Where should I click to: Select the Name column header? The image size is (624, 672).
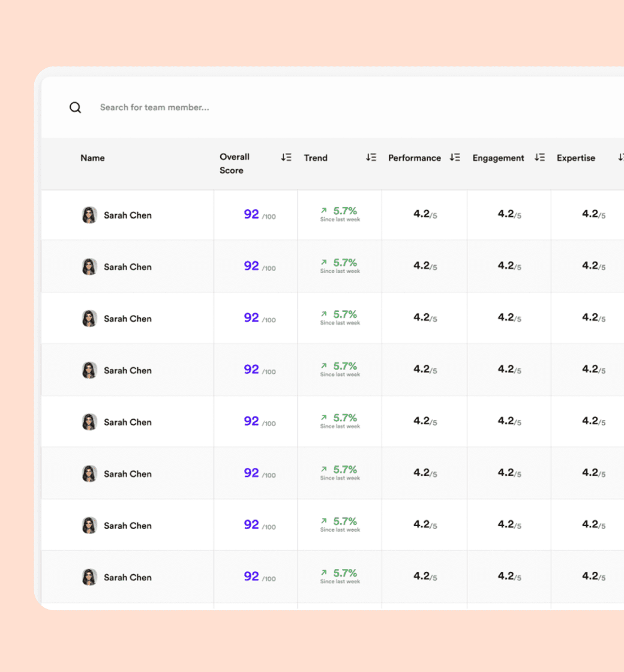(x=92, y=158)
